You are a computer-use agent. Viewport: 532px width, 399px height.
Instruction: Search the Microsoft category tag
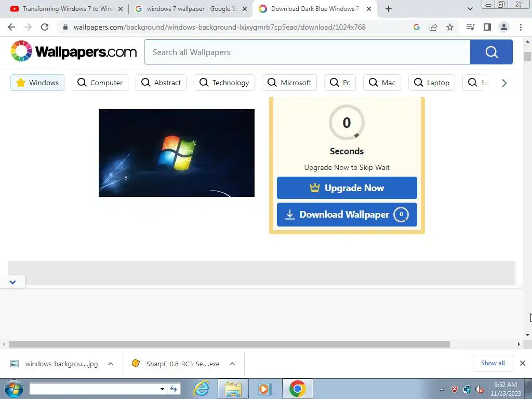(289, 83)
